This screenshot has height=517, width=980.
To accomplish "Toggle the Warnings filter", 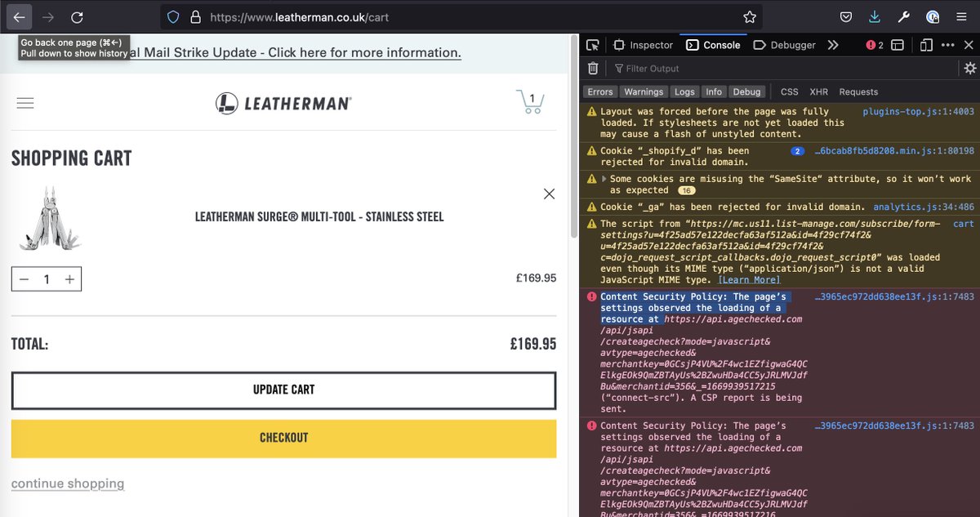I will pyautogui.click(x=644, y=91).
